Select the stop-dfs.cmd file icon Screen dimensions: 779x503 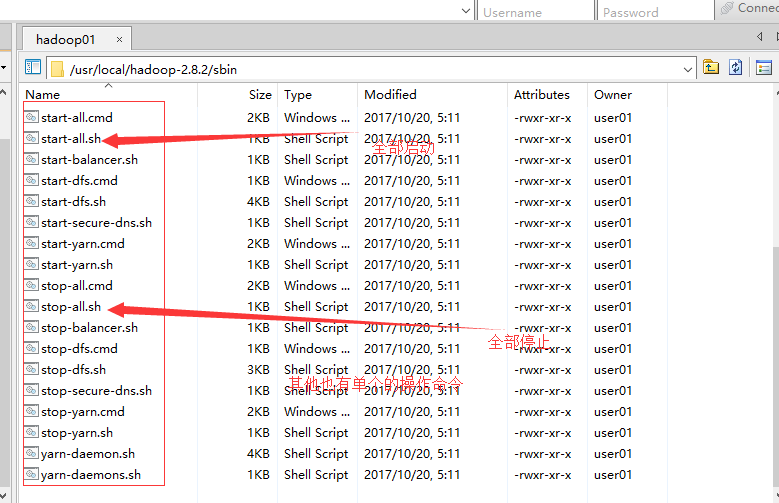coord(31,348)
